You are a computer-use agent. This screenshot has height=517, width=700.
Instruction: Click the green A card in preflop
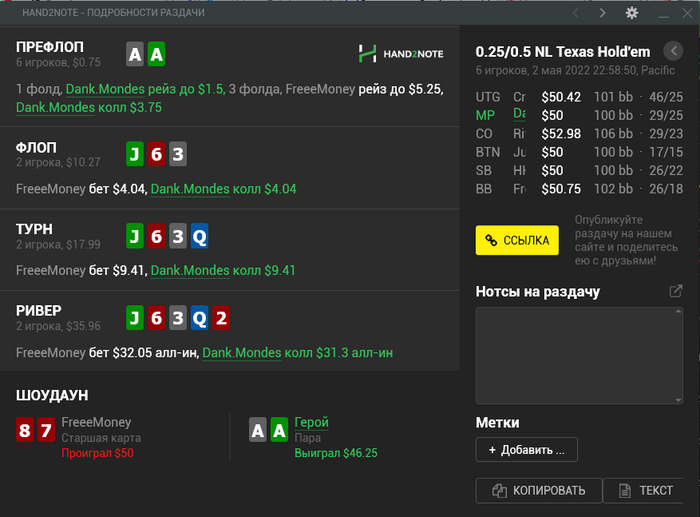tap(156, 54)
